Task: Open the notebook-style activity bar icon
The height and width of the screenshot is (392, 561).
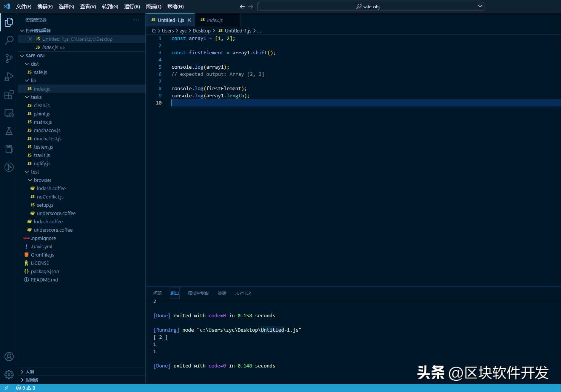Action: pyautogui.click(x=9, y=149)
